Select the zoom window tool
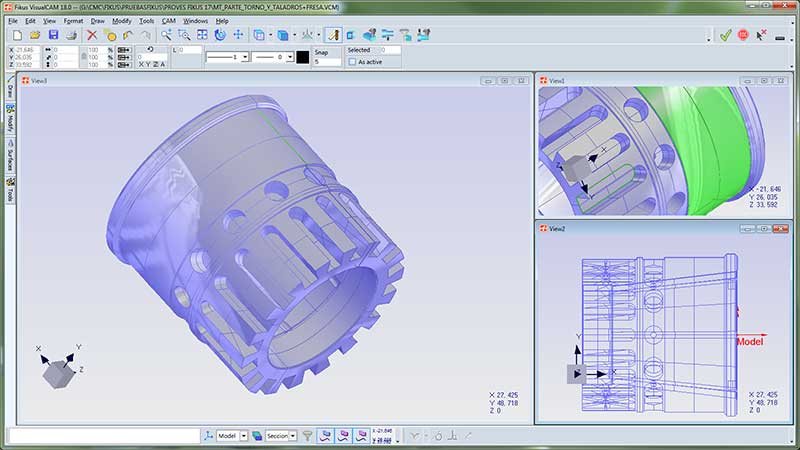Viewport: 800px width, 450px height. (x=182, y=35)
